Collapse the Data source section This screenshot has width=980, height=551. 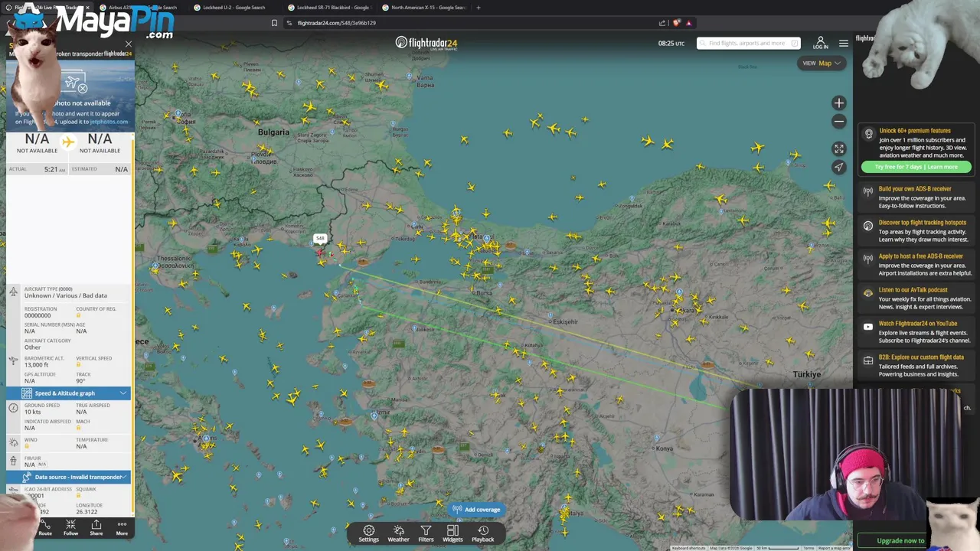coord(69,477)
